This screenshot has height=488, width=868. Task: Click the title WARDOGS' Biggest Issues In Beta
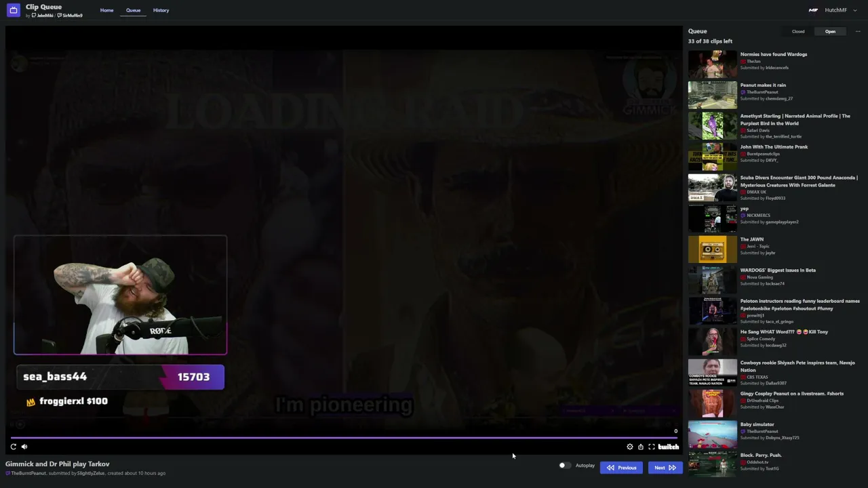(778, 270)
